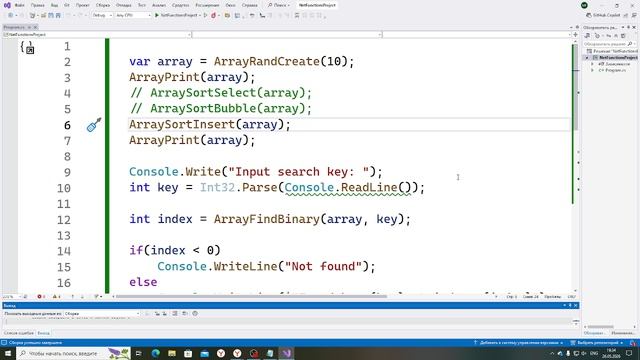
Task: Click the open folder toolbar icon
Action: [x=43, y=15]
